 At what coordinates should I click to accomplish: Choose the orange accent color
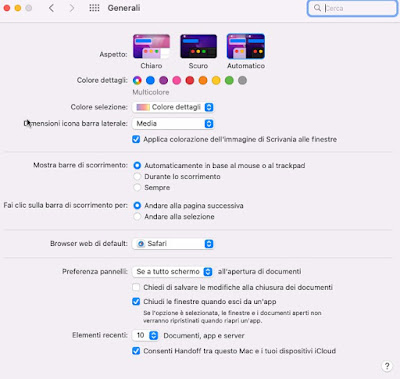pos(203,80)
